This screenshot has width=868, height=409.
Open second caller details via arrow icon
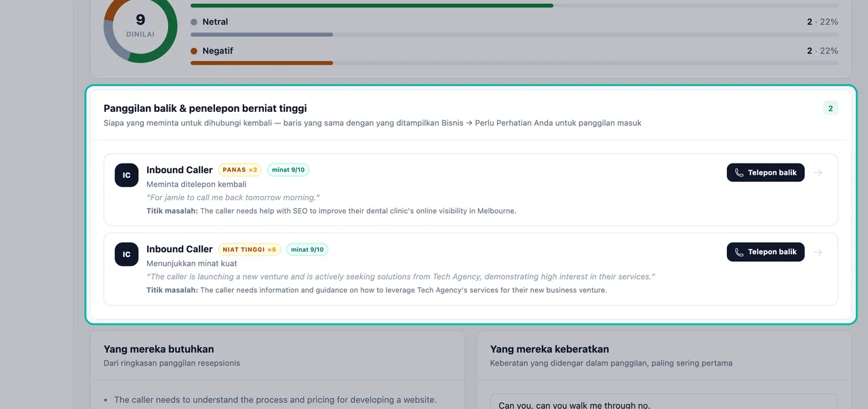tap(818, 252)
